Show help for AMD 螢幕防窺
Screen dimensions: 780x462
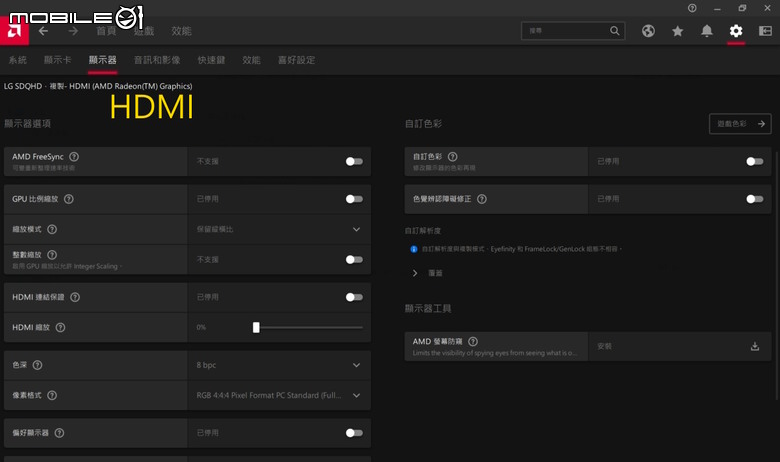click(x=474, y=341)
